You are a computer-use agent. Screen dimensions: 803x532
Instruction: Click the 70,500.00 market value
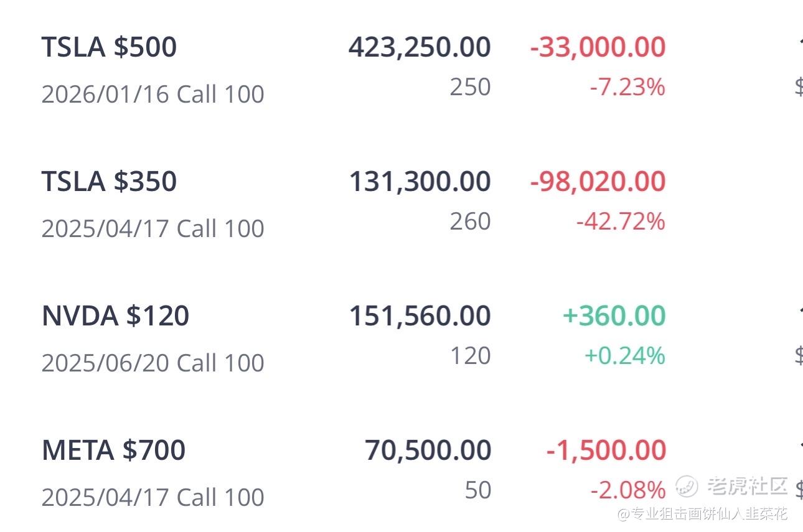pos(428,450)
